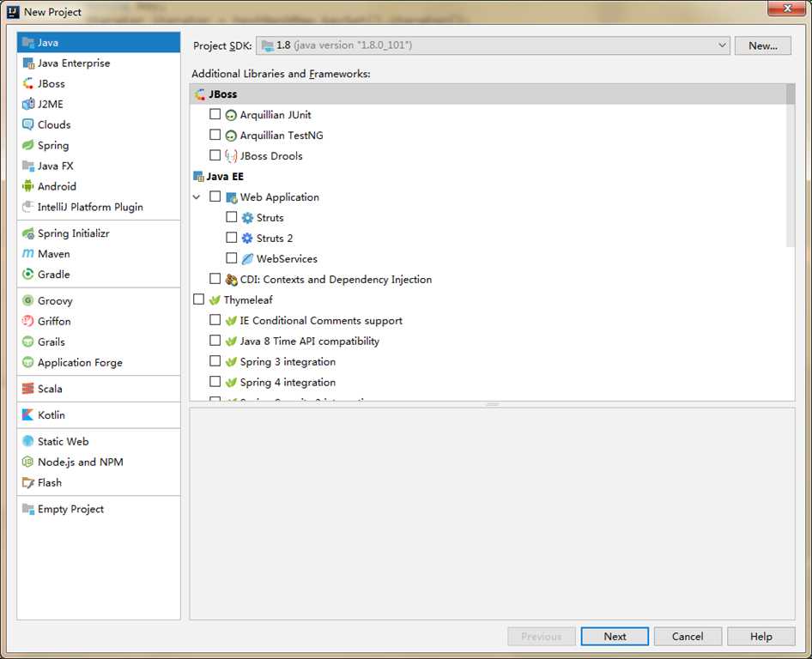Click the Java Enterprise icon
This screenshot has width=812, height=659.
coord(28,63)
